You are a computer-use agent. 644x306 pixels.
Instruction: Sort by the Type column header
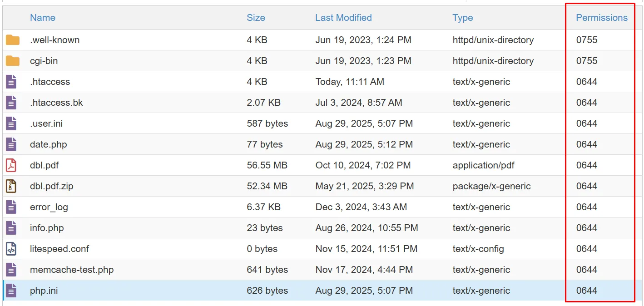[462, 18]
